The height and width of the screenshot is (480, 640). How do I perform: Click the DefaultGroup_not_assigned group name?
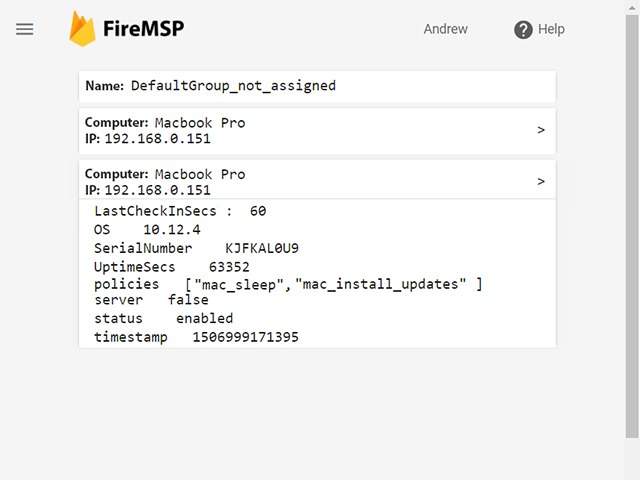click(x=233, y=86)
